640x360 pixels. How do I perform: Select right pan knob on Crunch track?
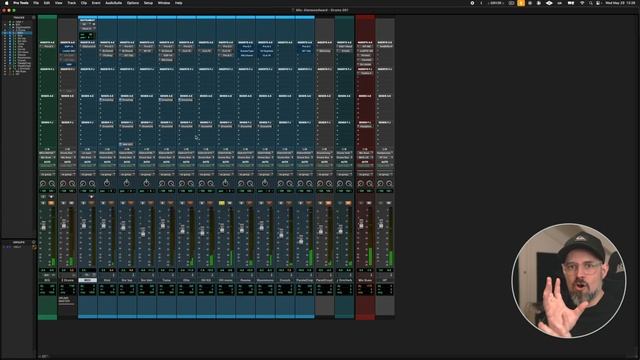click(x=289, y=184)
